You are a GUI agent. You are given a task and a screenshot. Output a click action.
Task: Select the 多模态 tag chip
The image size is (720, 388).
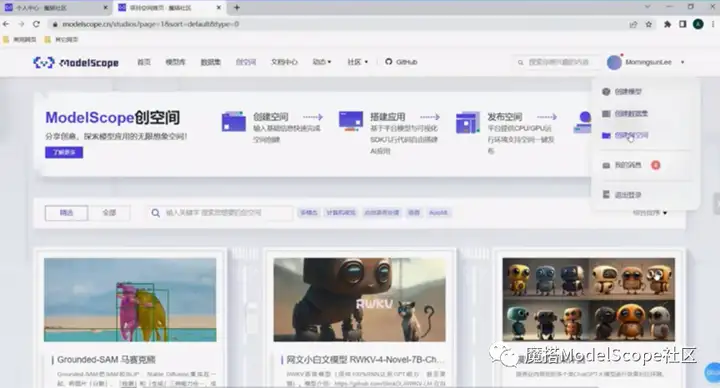point(309,213)
